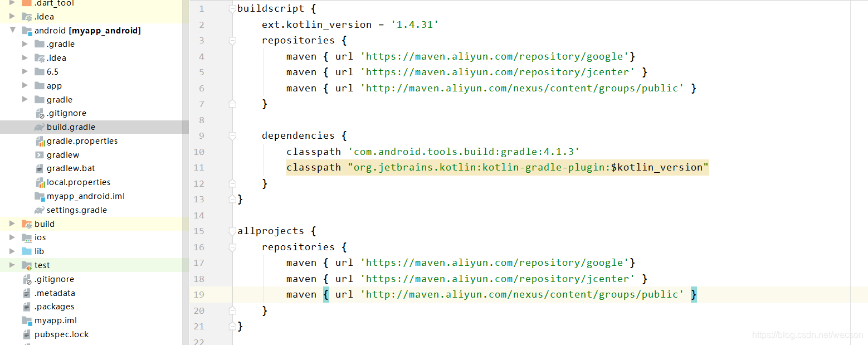Select myapp.iml in the project tree

(56, 320)
